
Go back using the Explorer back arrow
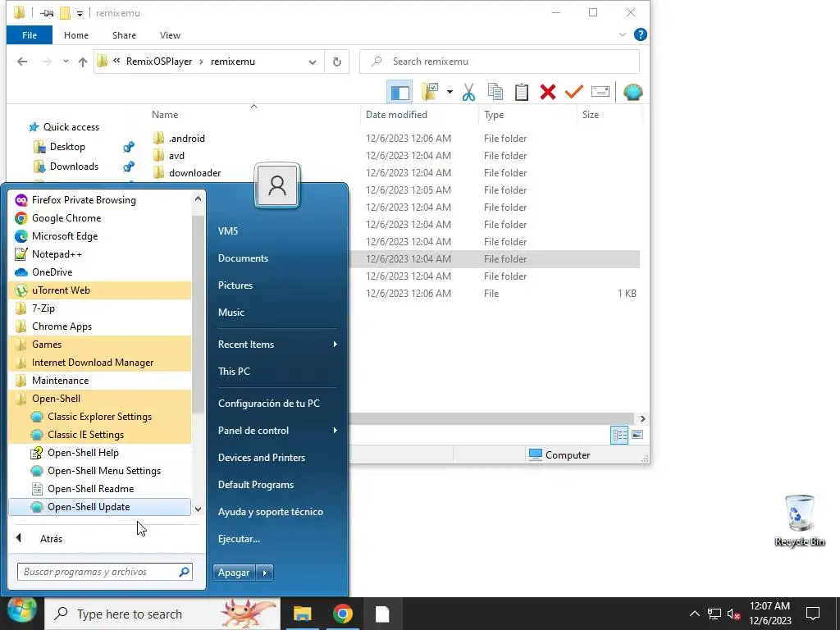22,62
